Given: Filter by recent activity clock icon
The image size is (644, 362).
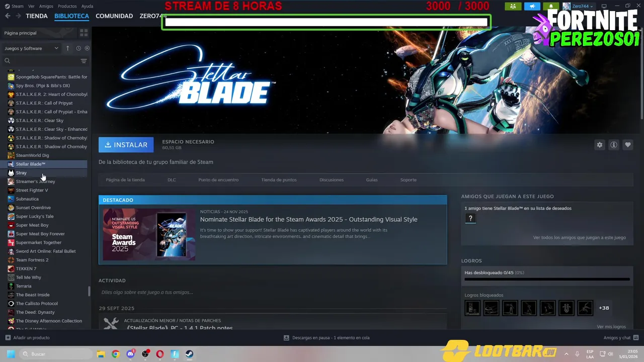Looking at the screenshot, I should tap(78, 48).
